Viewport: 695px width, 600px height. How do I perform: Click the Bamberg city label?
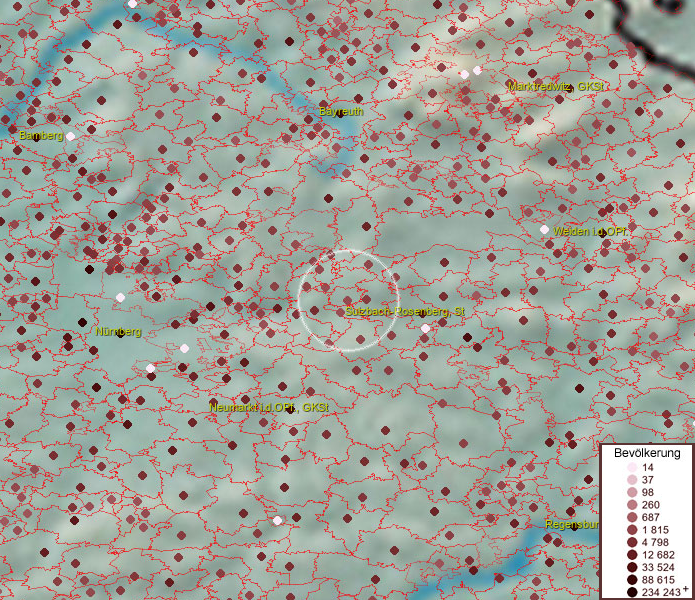tap(41, 136)
